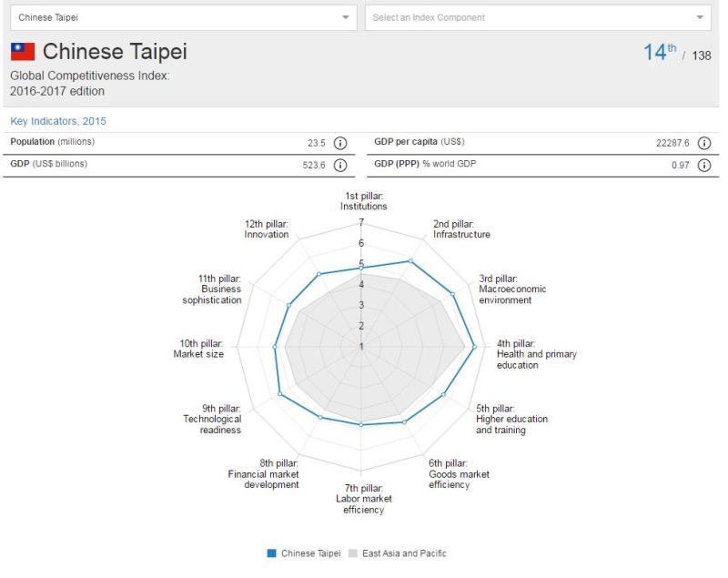
Task: Click the GDP (US$ billions) info icon
Action: click(x=340, y=165)
